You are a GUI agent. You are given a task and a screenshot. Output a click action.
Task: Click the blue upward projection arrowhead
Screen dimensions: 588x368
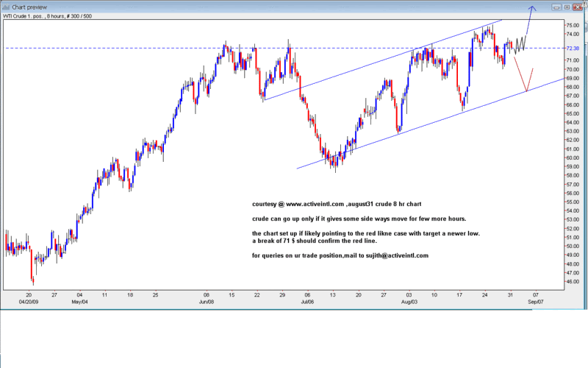[x=533, y=8]
